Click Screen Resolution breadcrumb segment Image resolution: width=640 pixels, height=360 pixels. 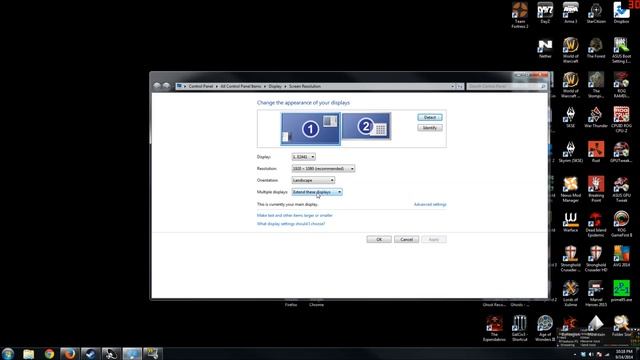point(305,87)
